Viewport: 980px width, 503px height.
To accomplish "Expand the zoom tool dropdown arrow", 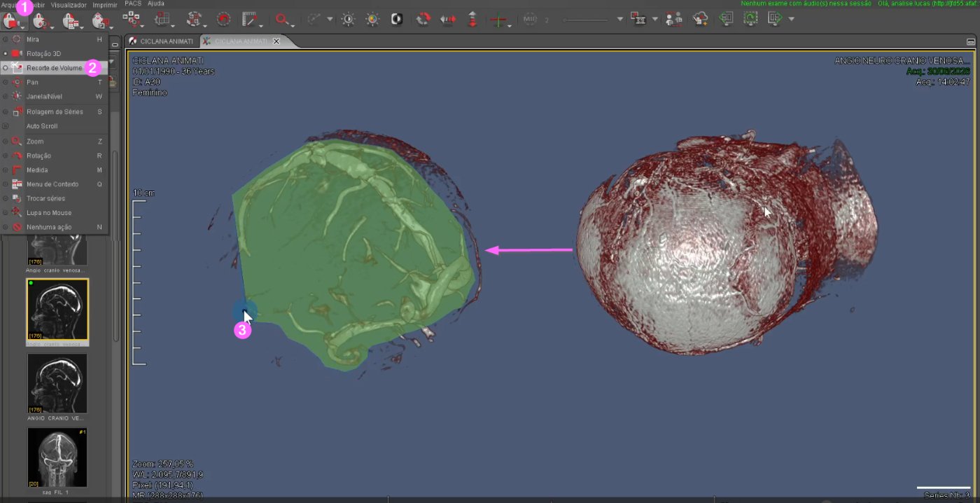I will (x=294, y=25).
